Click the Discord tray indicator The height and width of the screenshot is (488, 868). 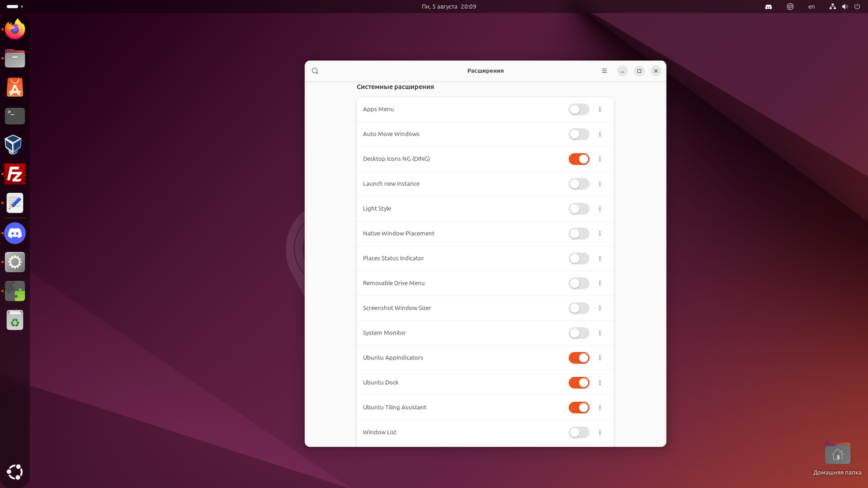click(768, 7)
